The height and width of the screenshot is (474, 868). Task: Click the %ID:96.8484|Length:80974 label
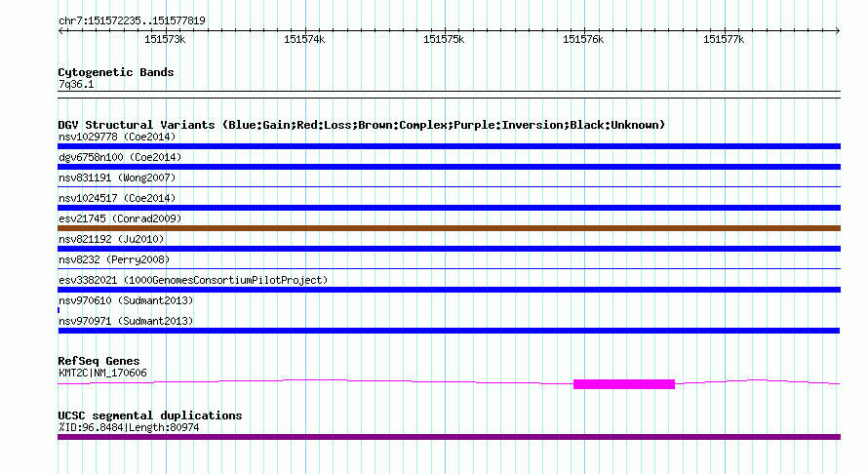pos(129,427)
